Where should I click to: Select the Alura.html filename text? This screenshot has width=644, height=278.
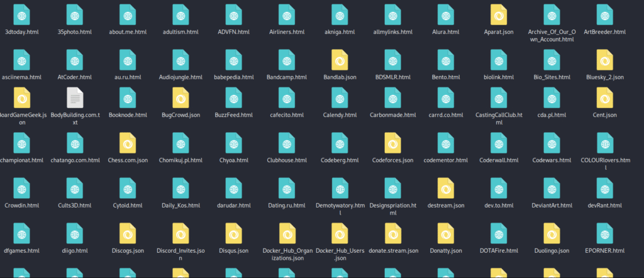[446, 32]
